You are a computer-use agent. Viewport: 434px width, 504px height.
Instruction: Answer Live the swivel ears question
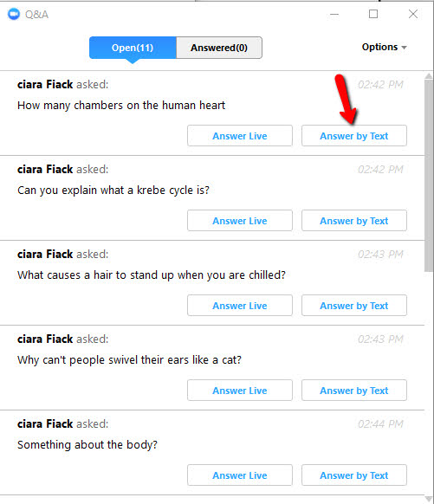click(240, 391)
